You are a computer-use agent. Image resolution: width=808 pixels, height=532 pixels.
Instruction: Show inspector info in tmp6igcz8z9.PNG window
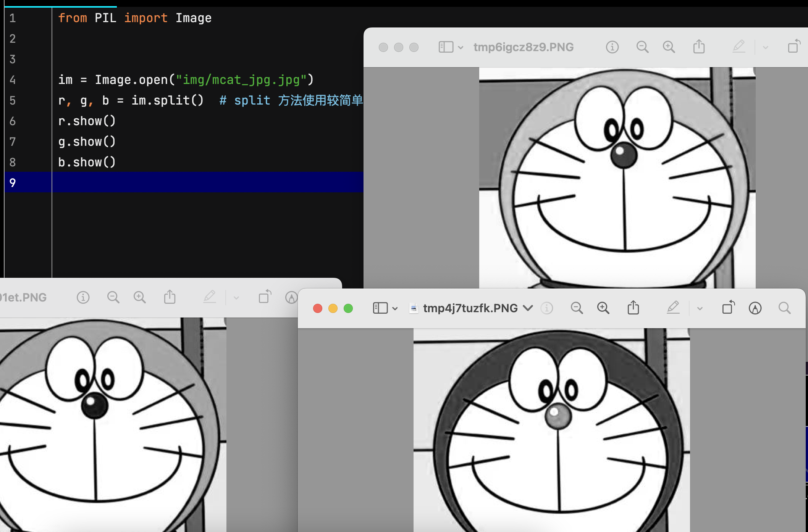pos(612,47)
